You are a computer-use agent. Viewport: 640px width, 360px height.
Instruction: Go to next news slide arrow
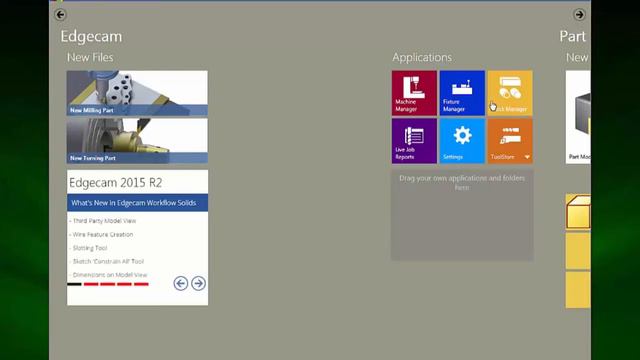[x=198, y=283]
